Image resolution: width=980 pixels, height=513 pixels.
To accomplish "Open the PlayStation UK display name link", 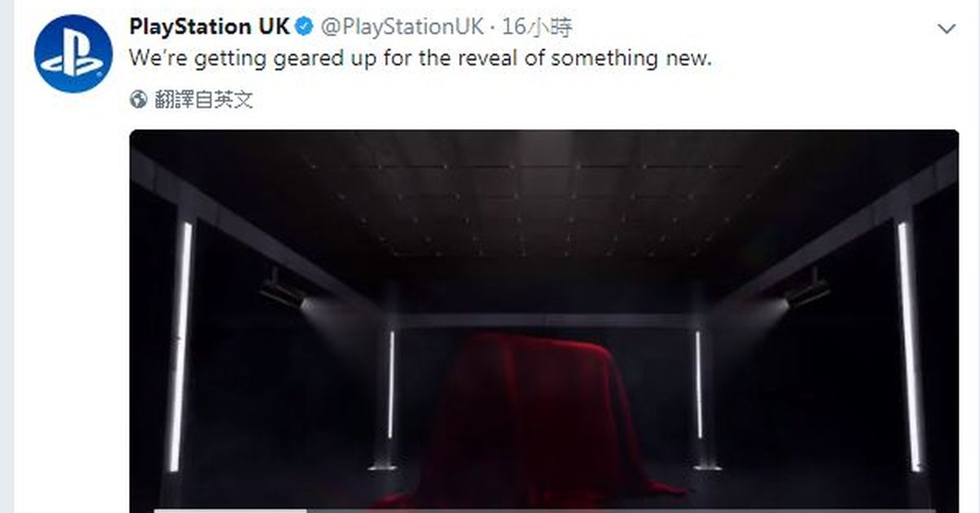I will [x=209, y=28].
